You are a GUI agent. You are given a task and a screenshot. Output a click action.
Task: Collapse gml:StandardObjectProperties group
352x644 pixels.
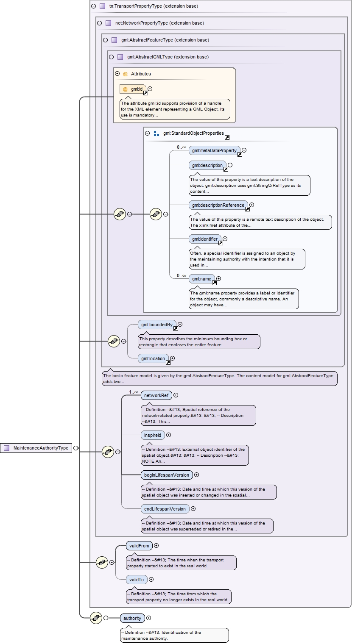(x=148, y=133)
